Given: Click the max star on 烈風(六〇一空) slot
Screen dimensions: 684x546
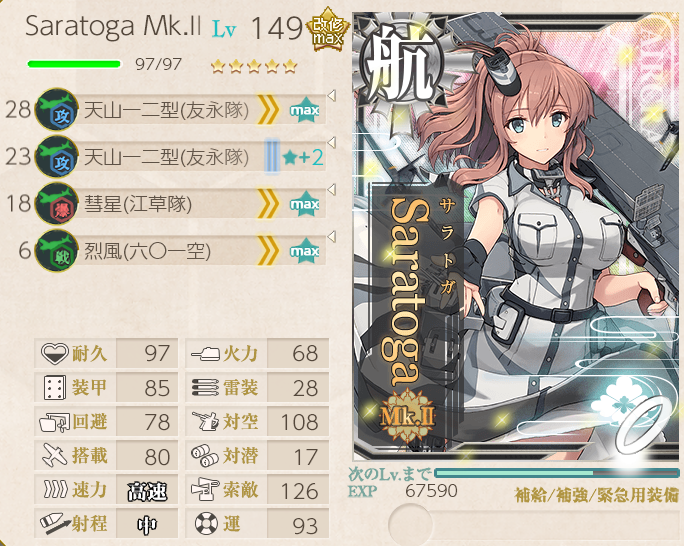Looking at the screenshot, I should [x=304, y=251].
